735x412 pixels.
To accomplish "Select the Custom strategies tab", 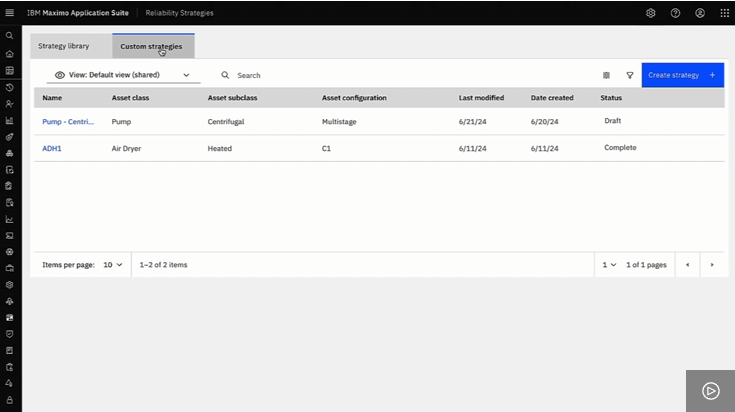I will point(153,46).
